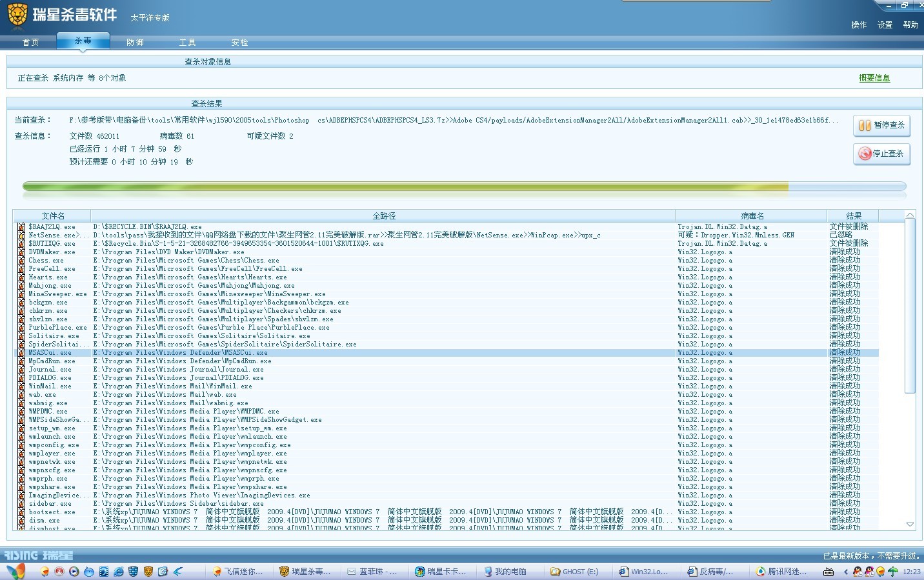
Task: Switch to the 防御 tab
Action: point(135,43)
